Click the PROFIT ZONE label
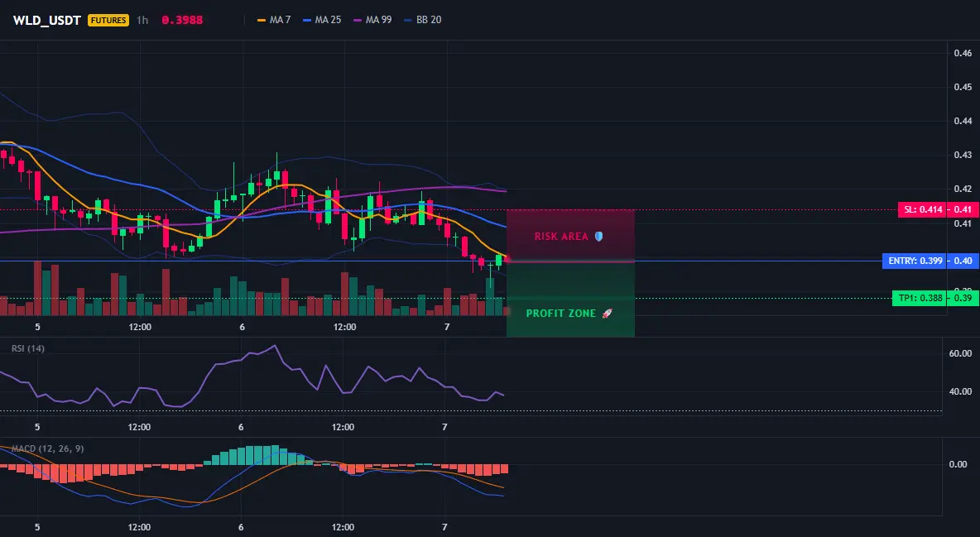Screen dimensions: 980x537 [x=560, y=314]
